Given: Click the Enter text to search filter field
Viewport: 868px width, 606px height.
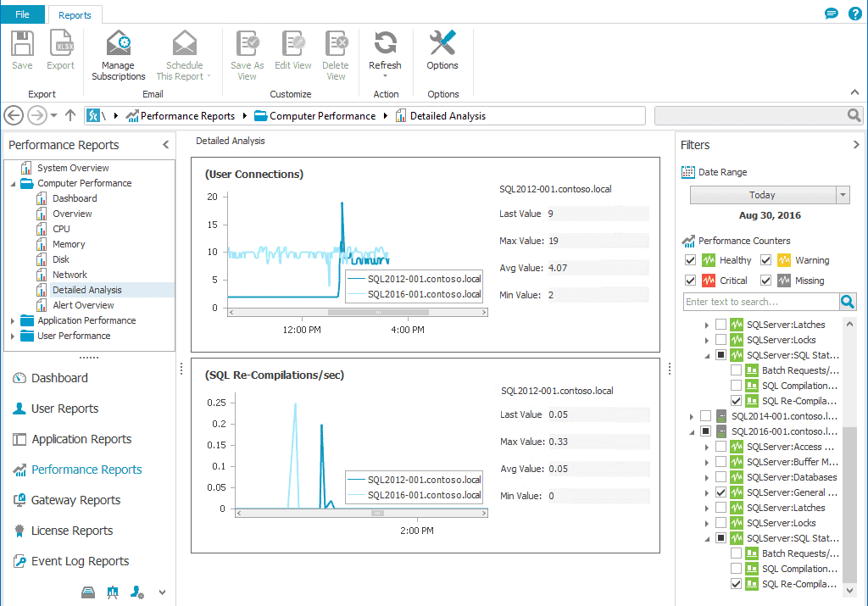Looking at the screenshot, I should coord(762,302).
